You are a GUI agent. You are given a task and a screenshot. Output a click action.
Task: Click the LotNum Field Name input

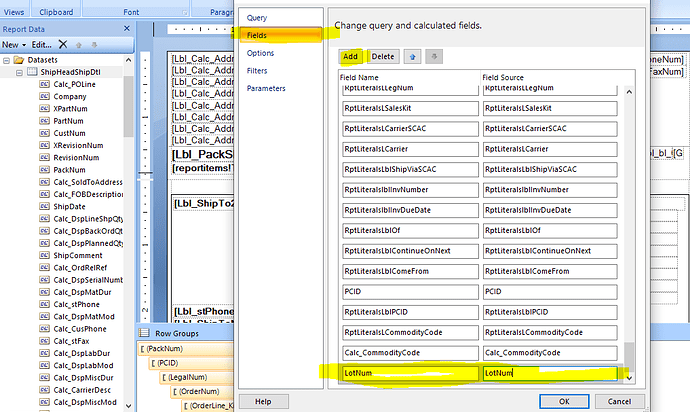click(410, 373)
